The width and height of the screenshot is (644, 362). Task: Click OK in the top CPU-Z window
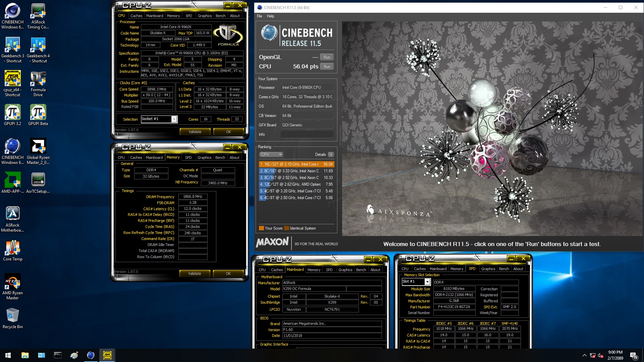pyautogui.click(x=228, y=132)
